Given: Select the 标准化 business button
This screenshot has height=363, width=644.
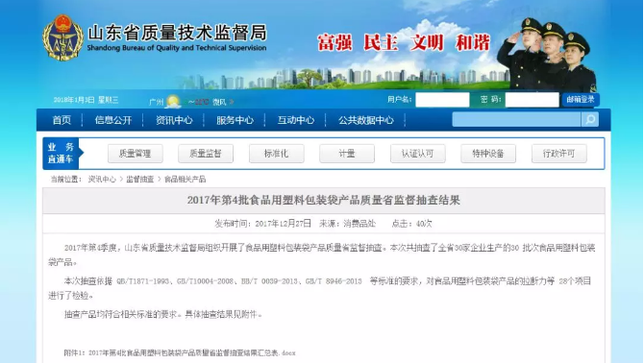Looking at the screenshot, I should coord(277,154).
